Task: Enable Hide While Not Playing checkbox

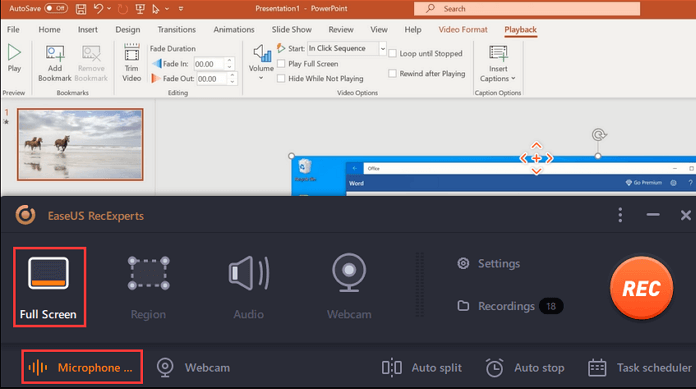Action: 281,78
